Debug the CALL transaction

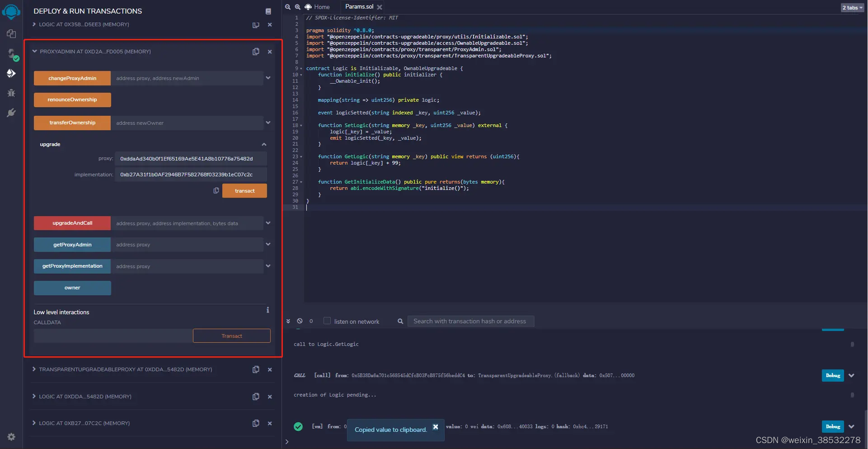(x=833, y=376)
